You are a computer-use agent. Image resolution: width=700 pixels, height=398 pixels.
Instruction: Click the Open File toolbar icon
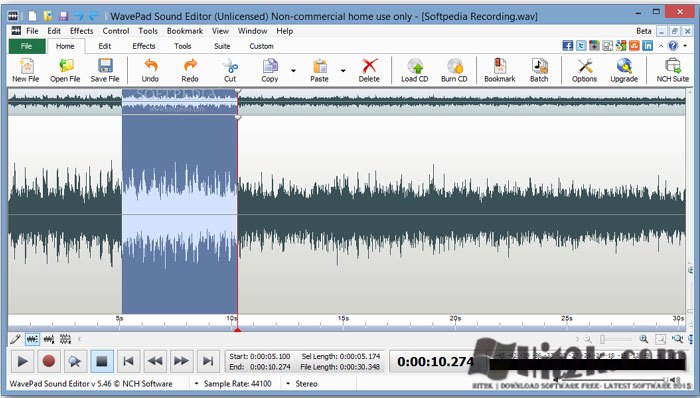point(65,70)
